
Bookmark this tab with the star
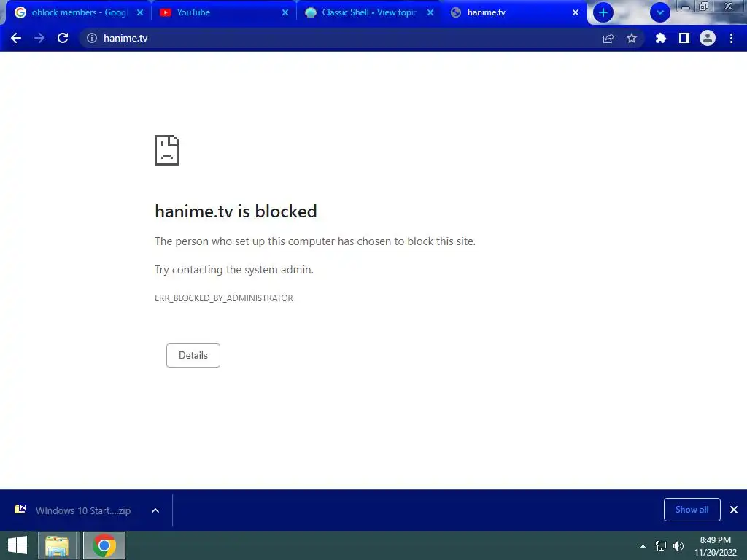click(632, 38)
